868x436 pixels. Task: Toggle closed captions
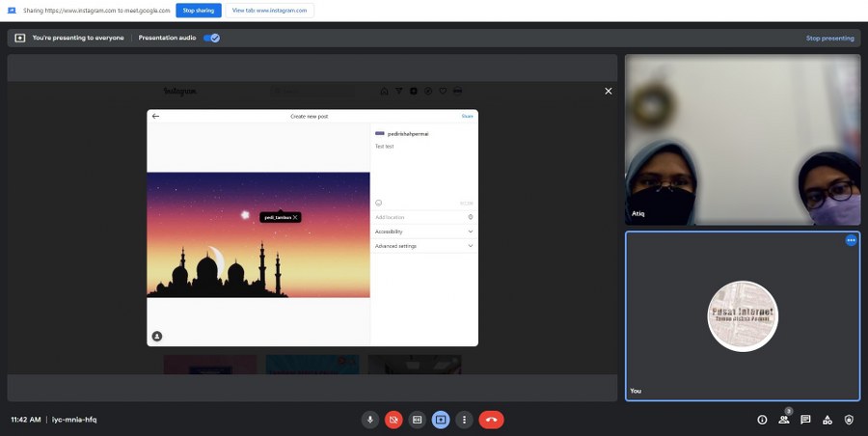(418, 420)
